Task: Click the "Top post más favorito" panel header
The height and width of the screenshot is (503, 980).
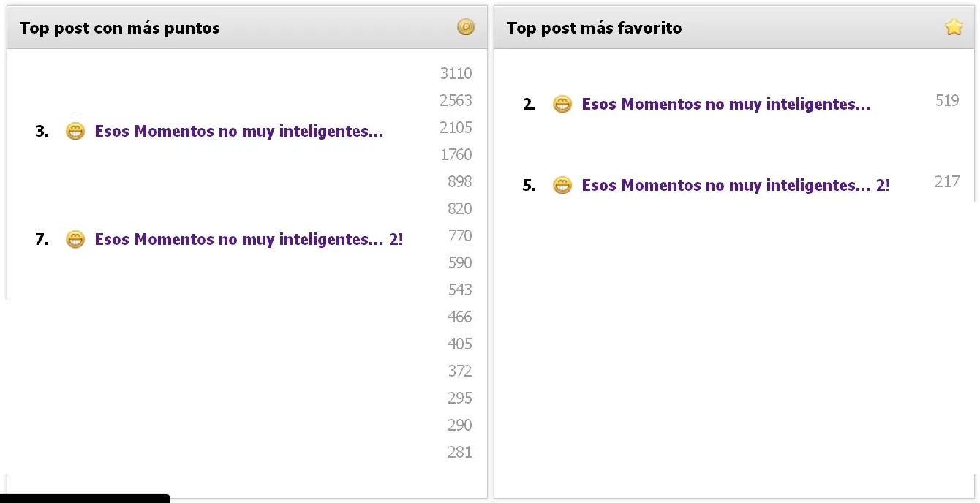Action: click(x=595, y=28)
